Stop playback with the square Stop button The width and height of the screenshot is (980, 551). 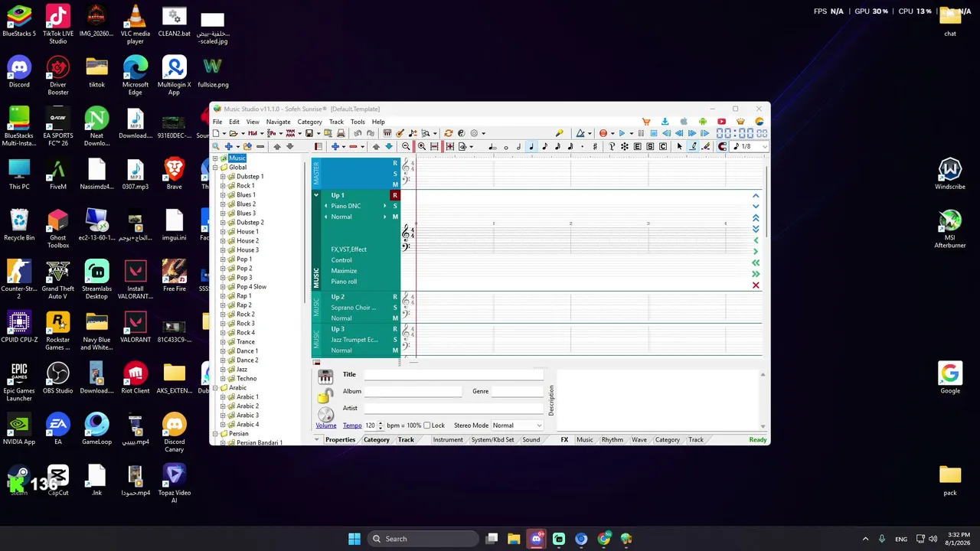(653, 133)
